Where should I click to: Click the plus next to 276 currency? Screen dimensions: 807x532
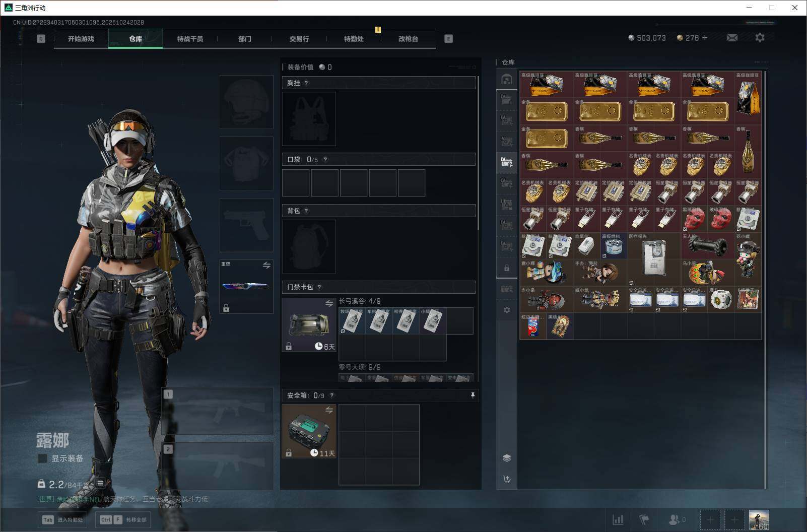click(705, 38)
